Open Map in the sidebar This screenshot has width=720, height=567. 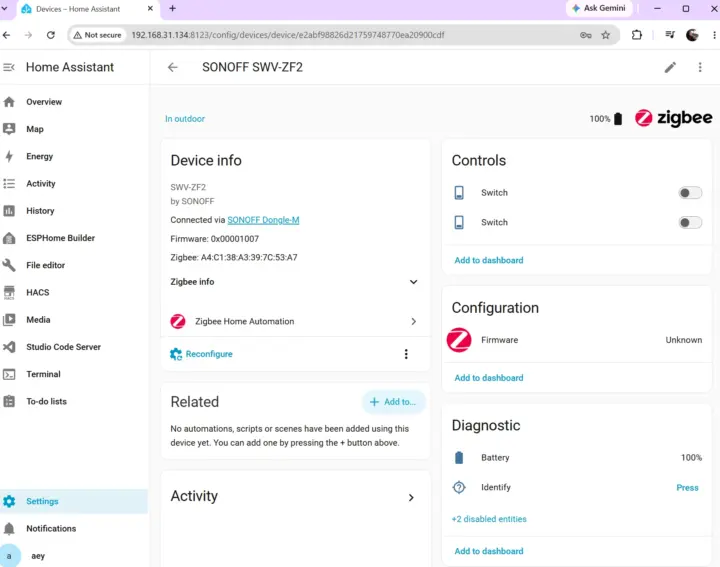[x=74, y=129]
